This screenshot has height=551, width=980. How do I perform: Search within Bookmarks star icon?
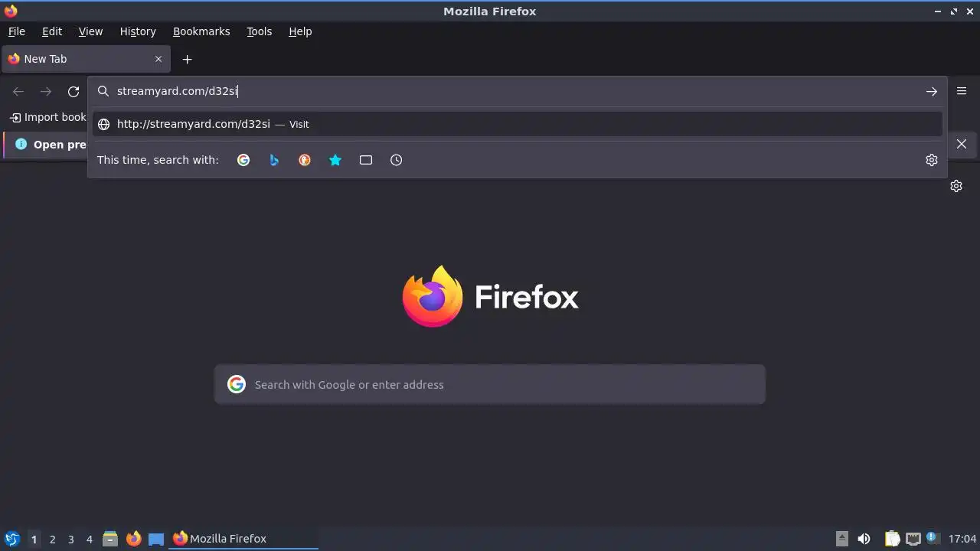coord(335,160)
